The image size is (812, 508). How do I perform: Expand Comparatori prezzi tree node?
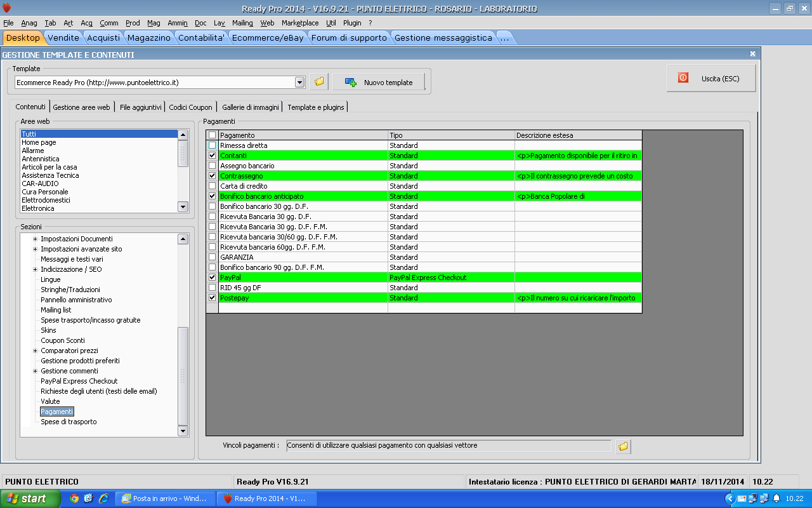point(36,351)
